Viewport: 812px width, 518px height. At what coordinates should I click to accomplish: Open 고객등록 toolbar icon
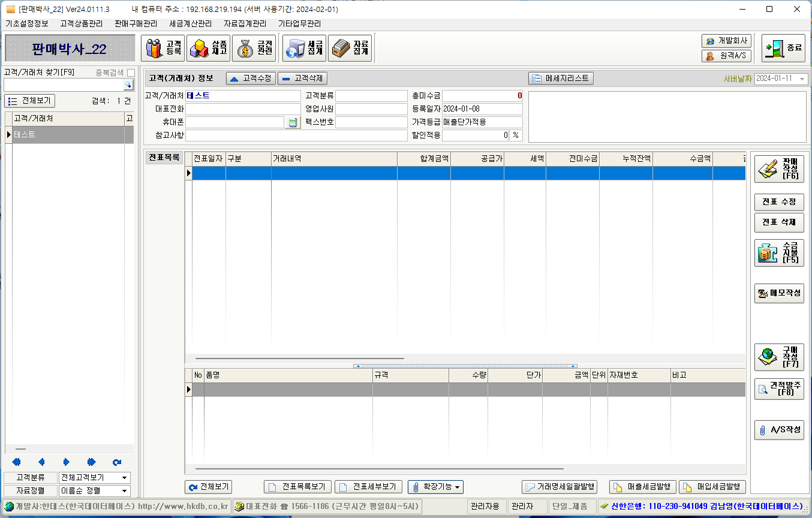tap(163, 48)
